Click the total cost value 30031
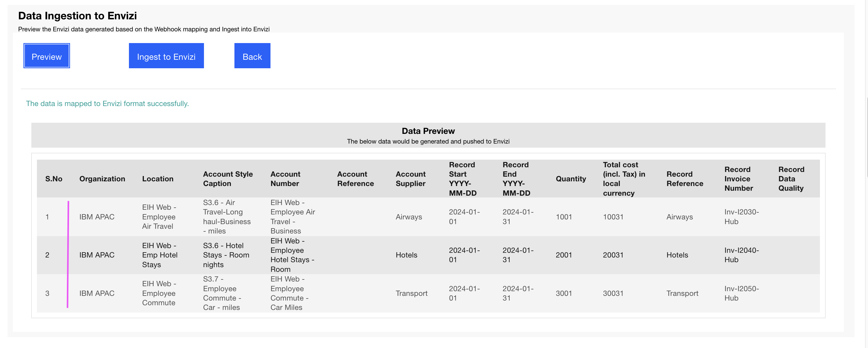The image size is (868, 348). pos(612,293)
